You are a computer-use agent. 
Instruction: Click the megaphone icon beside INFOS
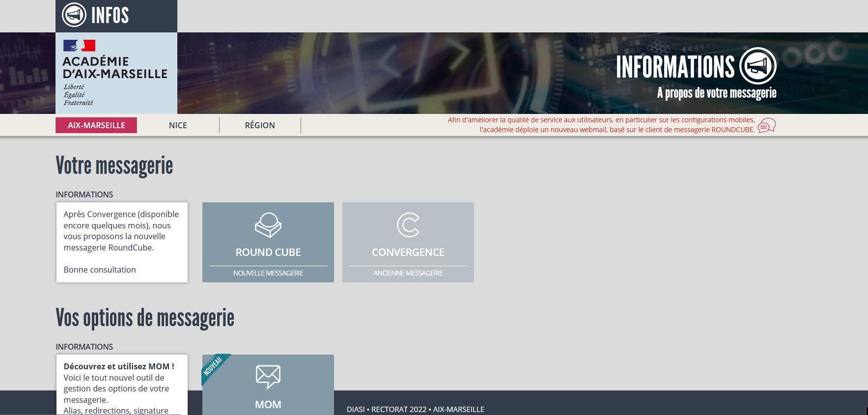(x=74, y=15)
